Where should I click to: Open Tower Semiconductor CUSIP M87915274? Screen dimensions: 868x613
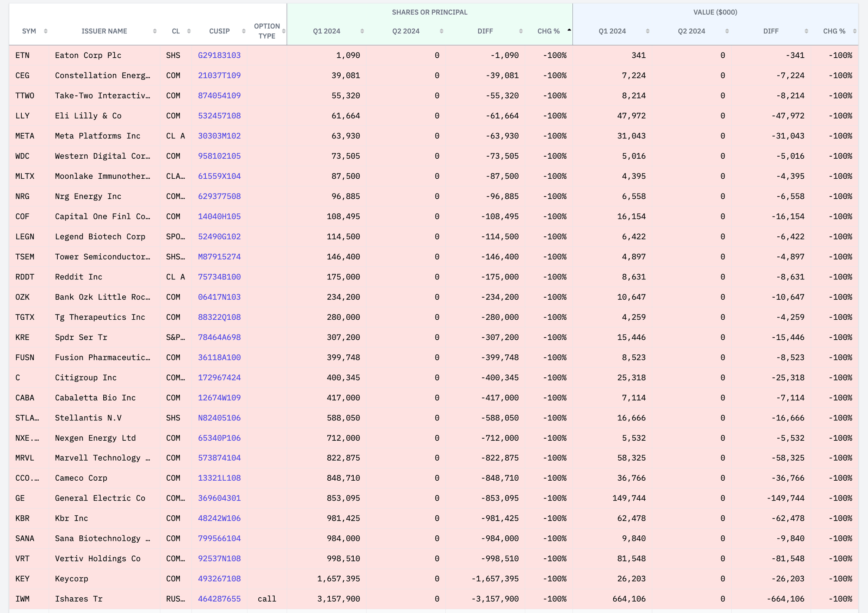pyautogui.click(x=219, y=257)
